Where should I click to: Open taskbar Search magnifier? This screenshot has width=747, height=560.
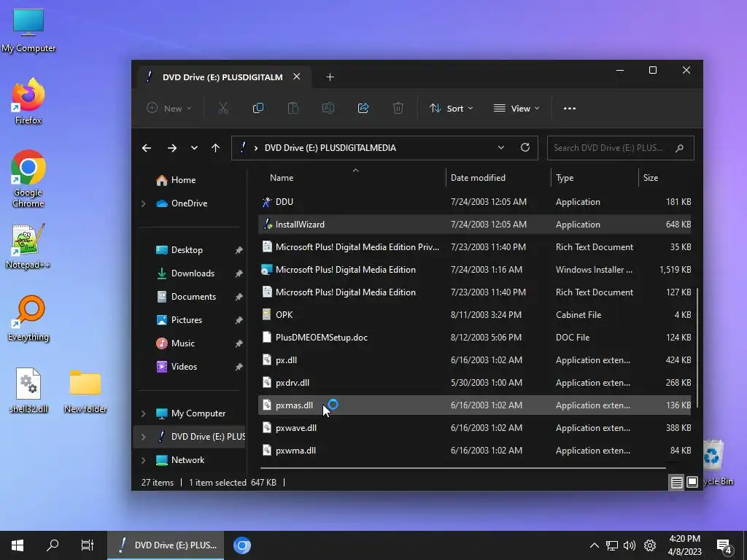53,545
